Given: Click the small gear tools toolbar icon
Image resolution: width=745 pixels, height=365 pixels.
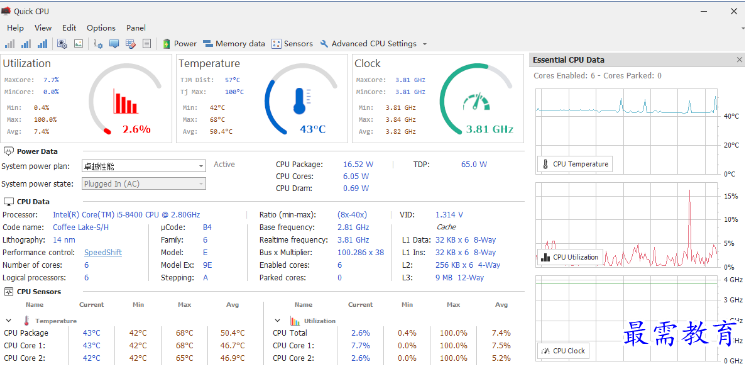Looking at the screenshot, I should click(x=98, y=44).
